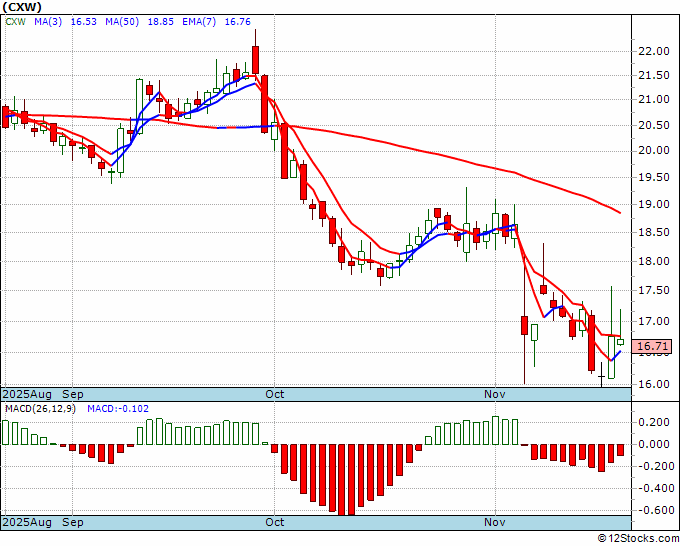Click the tall red candle at the 22.00 peak
The height and width of the screenshot is (546, 680).
click(255, 60)
